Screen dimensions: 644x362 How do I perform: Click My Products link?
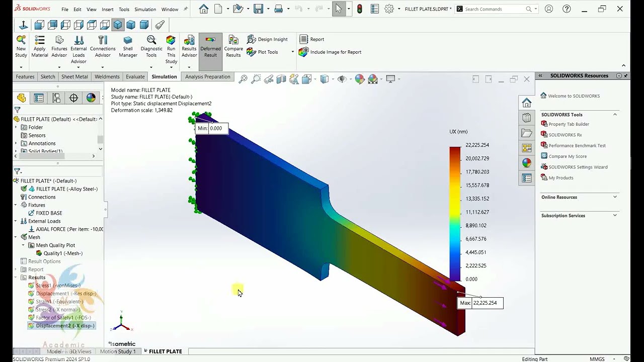[561, 177]
